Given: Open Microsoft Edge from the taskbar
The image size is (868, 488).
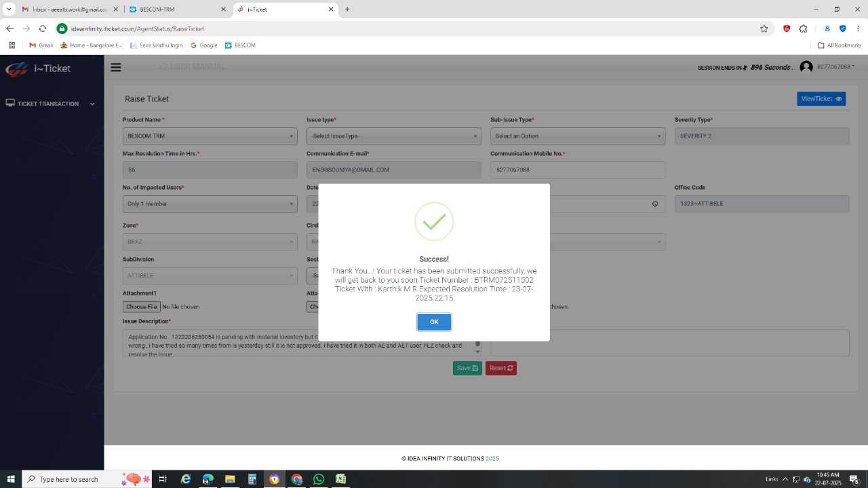Looking at the screenshot, I should [208, 479].
